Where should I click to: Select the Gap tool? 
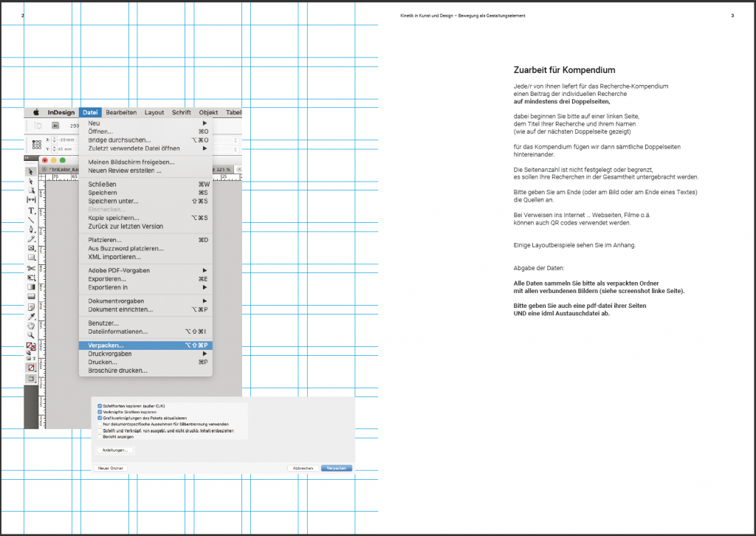(31, 199)
